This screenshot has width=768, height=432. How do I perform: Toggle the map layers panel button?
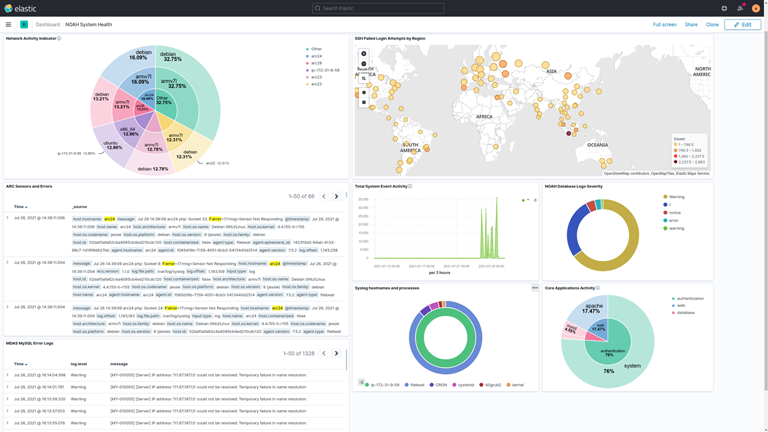pyautogui.click(x=363, y=102)
